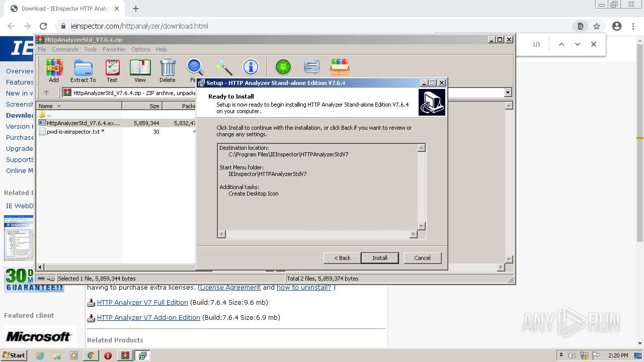Bookmark this page with the star icon
Image resolution: width=644 pixels, height=362 pixels.
pyautogui.click(x=597, y=26)
